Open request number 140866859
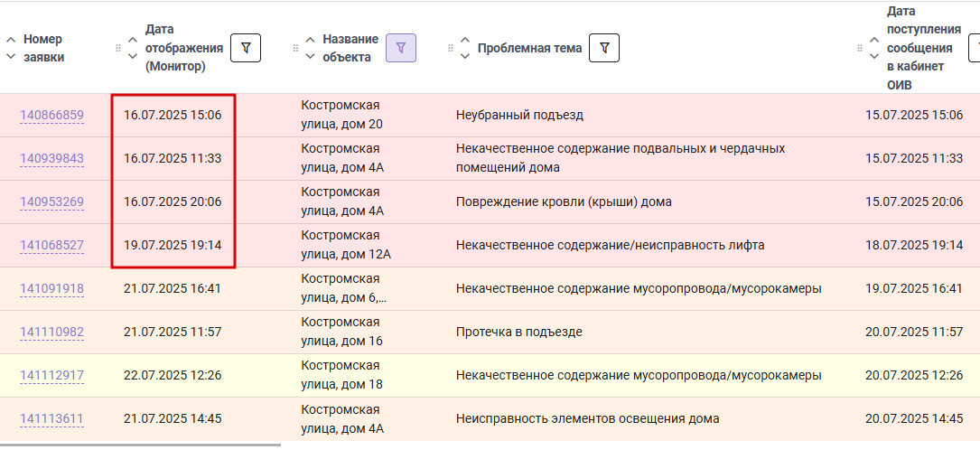Image resolution: width=980 pixels, height=450 pixels. (x=51, y=116)
